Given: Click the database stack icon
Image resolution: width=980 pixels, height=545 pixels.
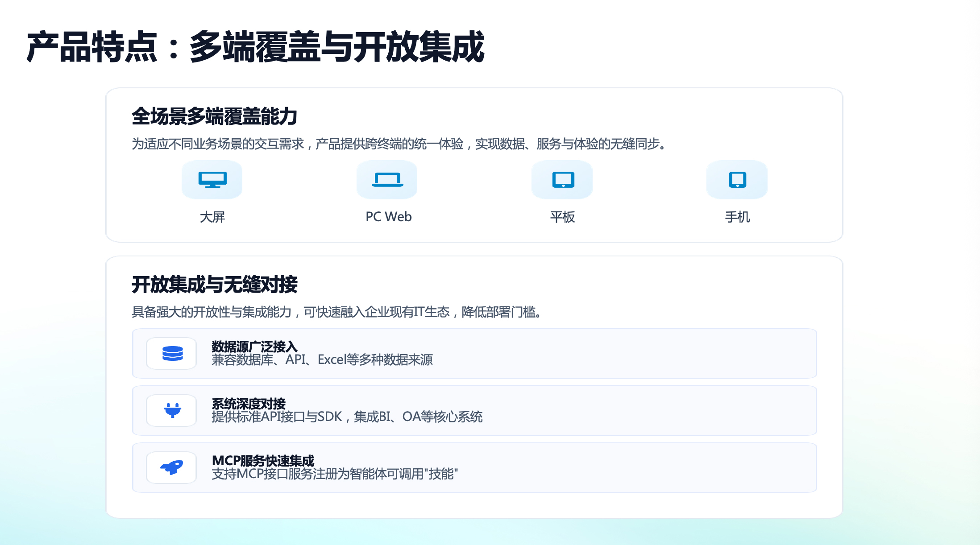Looking at the screenshot, I should pyautogui.click(x=172, y=353).
